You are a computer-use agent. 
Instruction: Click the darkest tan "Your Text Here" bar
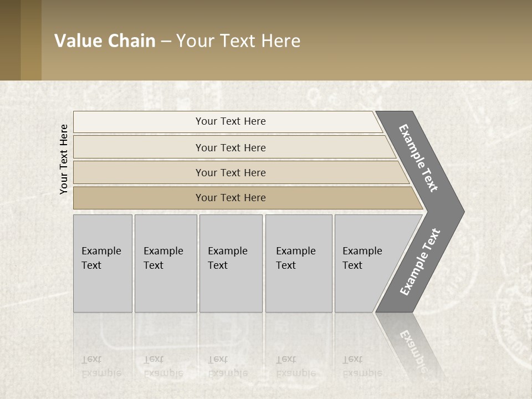230,198
